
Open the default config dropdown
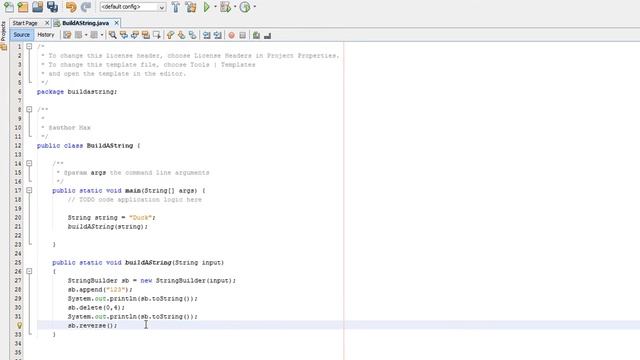(x=133, y=7)
